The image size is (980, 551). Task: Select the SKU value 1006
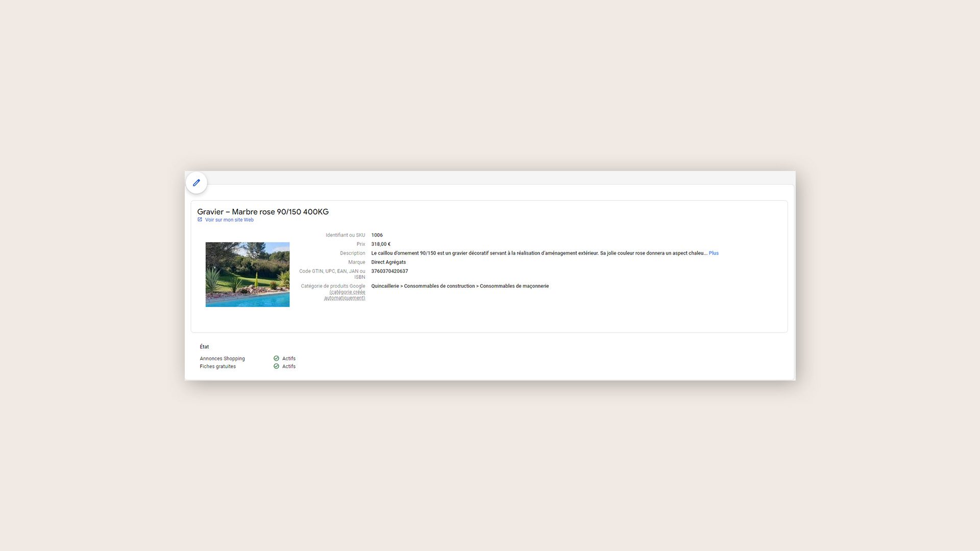[x=377, y=235]
